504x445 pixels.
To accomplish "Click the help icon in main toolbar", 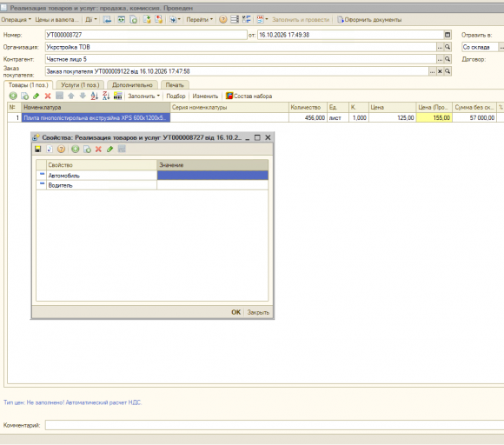I will pyautogui.click(x=222, y=20).
